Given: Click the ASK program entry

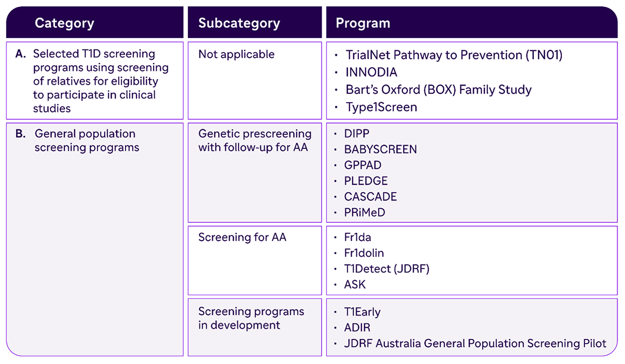Looking at the screenshot, I should pyautogui.click(x=355, y=284).
